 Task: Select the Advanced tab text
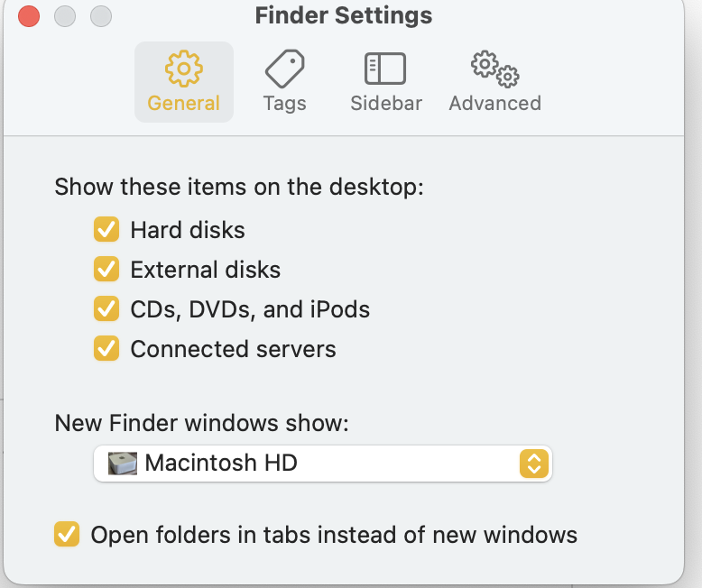pos(494,103)
